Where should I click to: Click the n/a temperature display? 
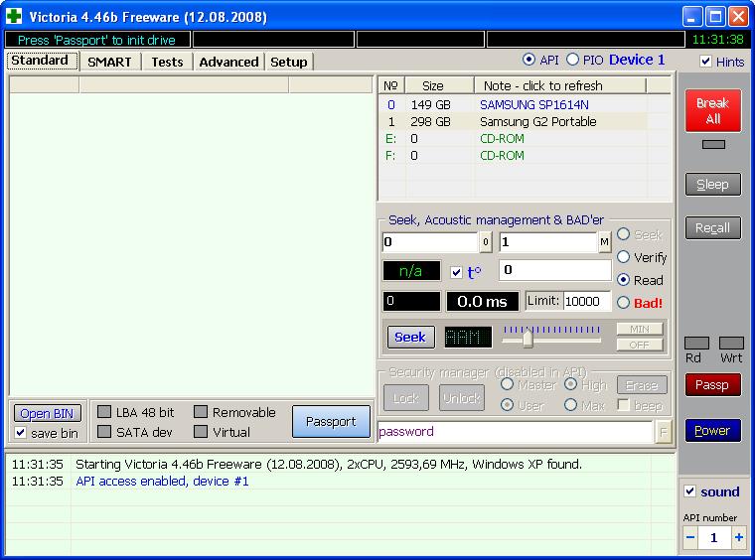tap(411, 271)
